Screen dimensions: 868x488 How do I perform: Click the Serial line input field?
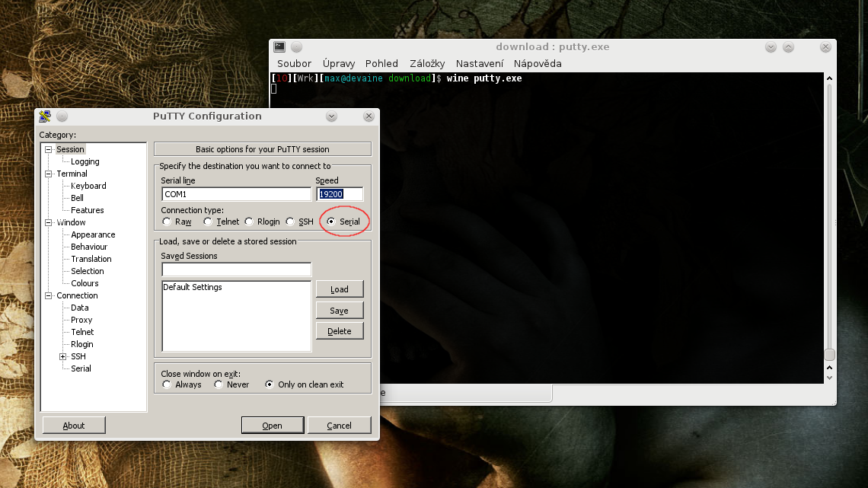(x=236, y=194)
